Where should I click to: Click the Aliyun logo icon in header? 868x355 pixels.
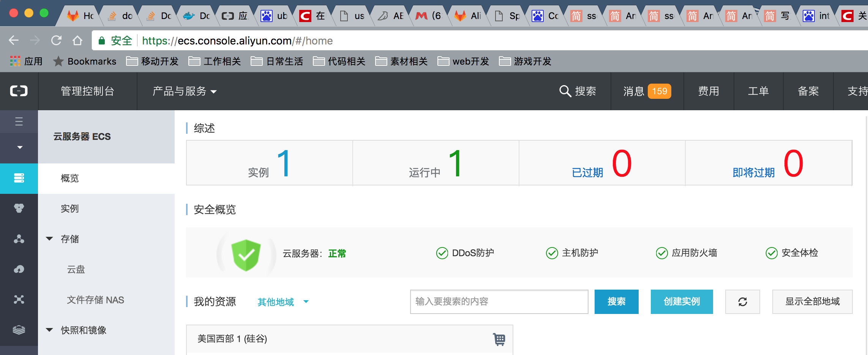click(x=19, y=91)
